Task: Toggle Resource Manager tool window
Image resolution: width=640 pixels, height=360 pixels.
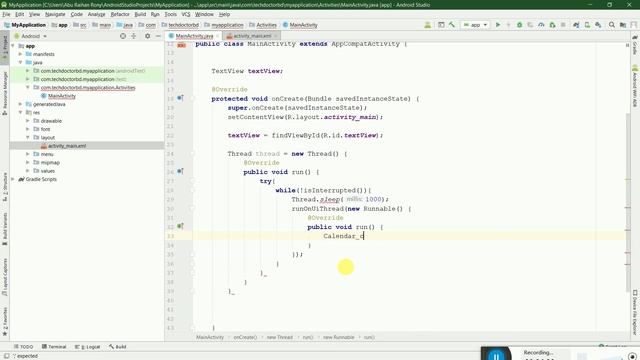Action: pyautogui.click(x=5, y=93)
